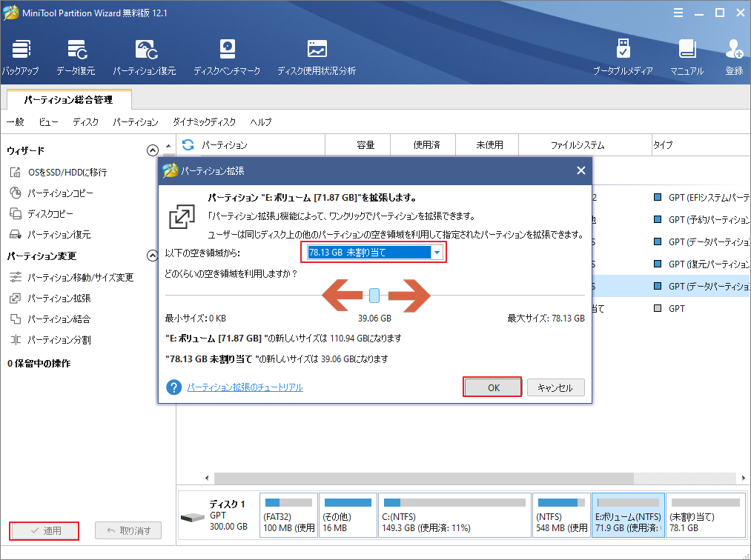Open the 一般 menu
This screenshot has width=751, height=560.
16,122
